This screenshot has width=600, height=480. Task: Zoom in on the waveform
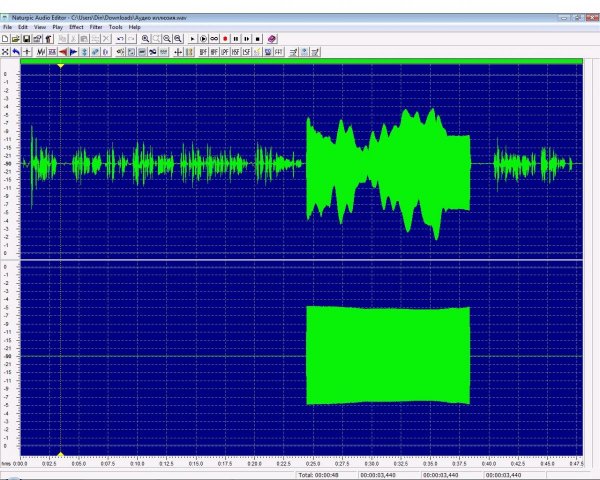pos(145,39)
